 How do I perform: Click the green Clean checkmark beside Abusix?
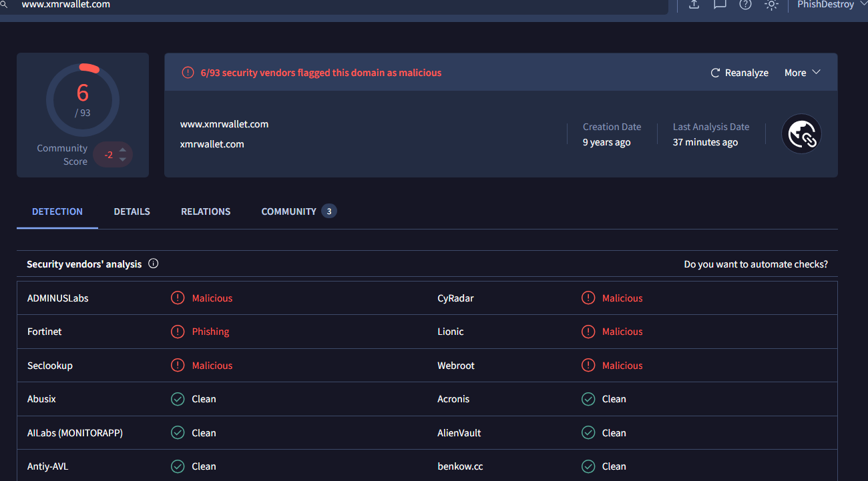coord(178,398)
